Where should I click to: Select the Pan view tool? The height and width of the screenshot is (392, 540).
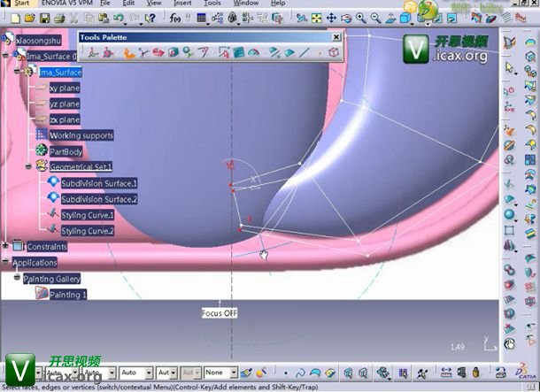tap(331, 18)
